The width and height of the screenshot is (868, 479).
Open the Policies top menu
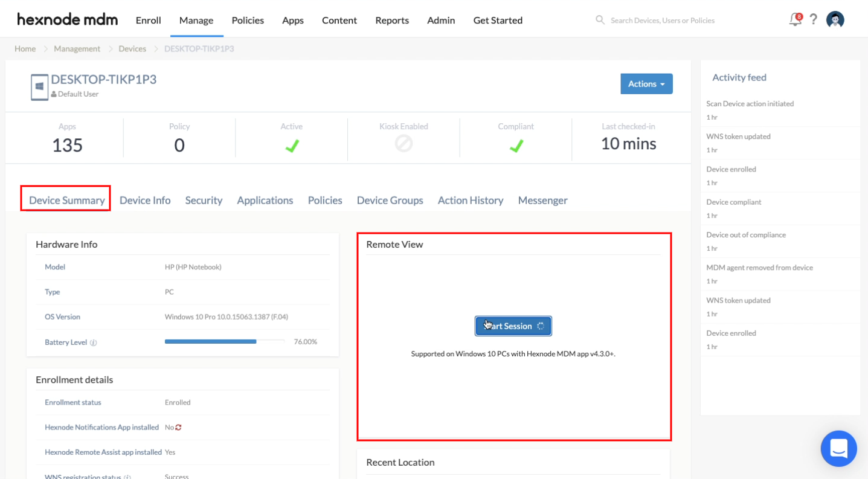248,20
